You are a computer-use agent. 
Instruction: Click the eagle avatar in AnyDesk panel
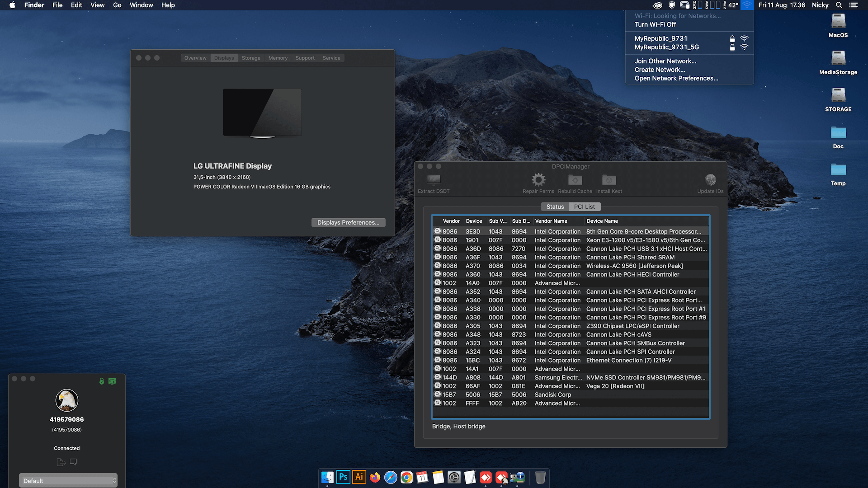click(x=67, y=400)
